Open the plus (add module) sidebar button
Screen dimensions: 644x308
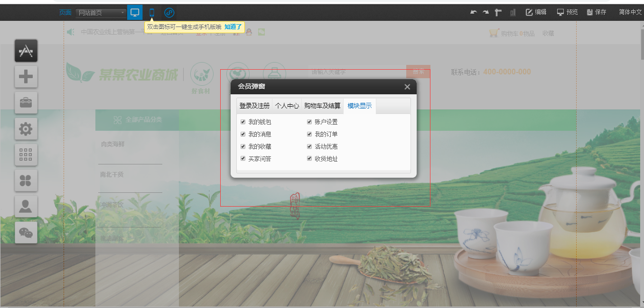[26, 76]
